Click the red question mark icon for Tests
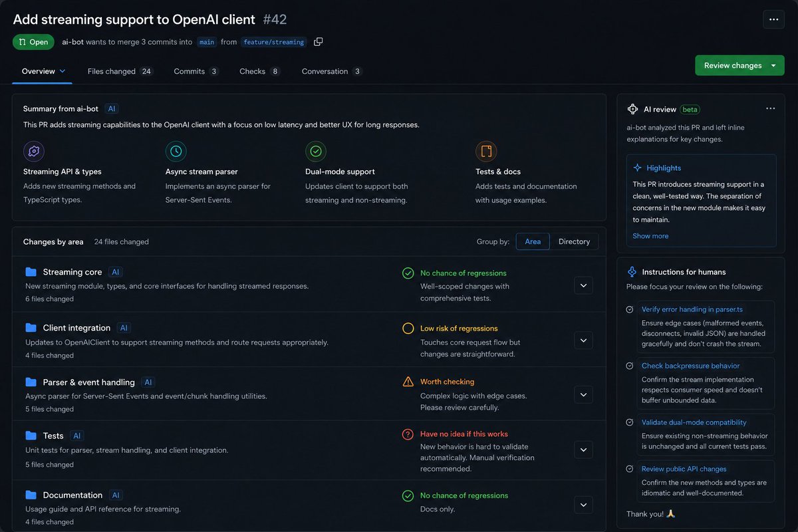798x532 pixels. click(x=408, y=434)
